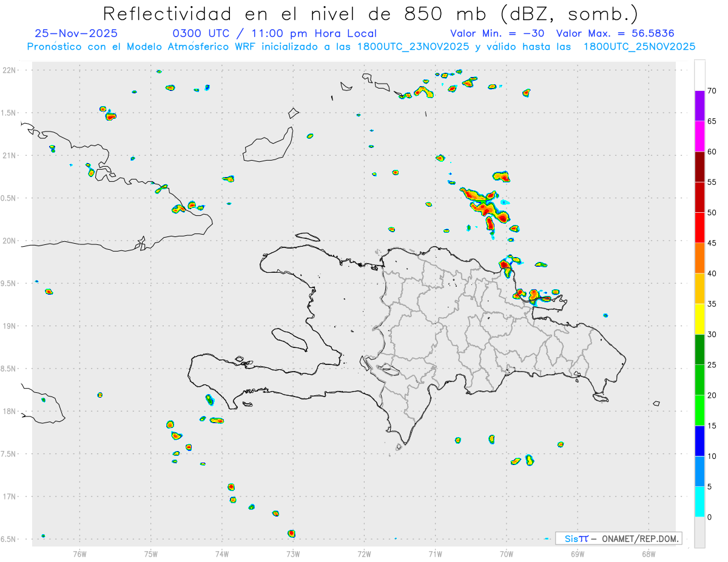Select the date text '25-Nov-2025'
728x562 pixels.
click(x=76, y=34)
